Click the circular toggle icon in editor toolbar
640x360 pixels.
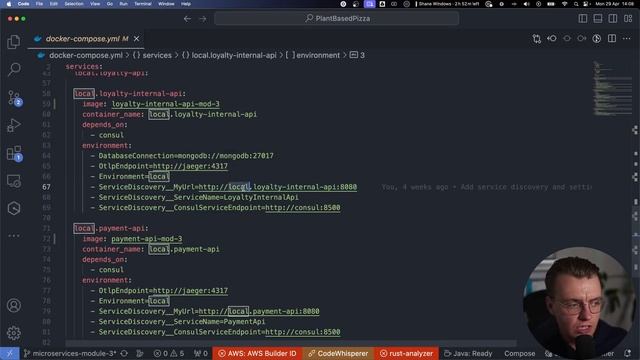coord(597,39)
